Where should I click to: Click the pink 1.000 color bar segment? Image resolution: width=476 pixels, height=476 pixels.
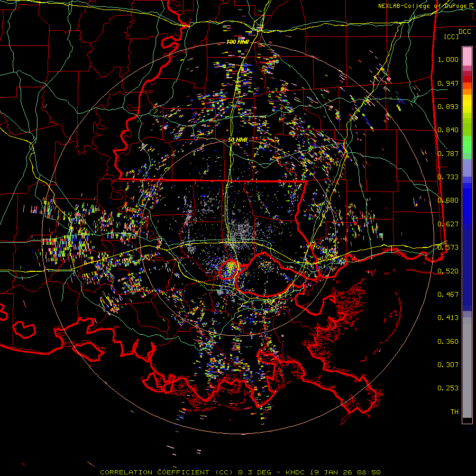pyautogui.click(x=467, y=56)
